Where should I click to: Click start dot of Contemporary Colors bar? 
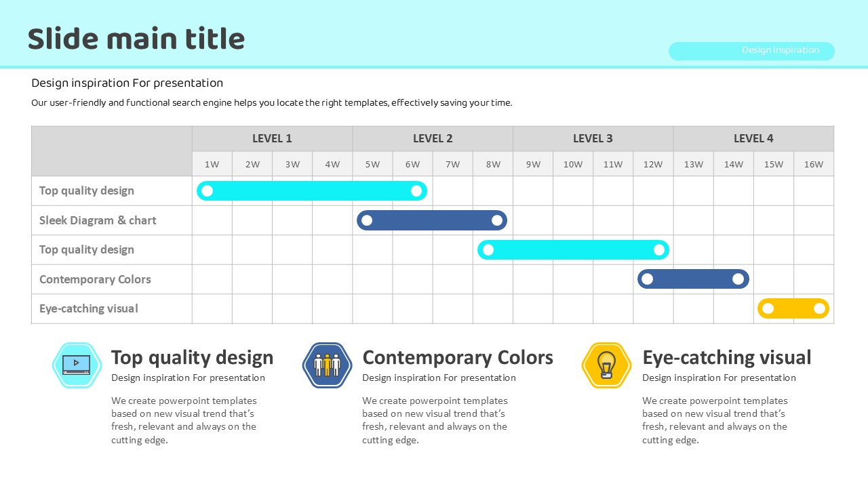tap(648, 279)
